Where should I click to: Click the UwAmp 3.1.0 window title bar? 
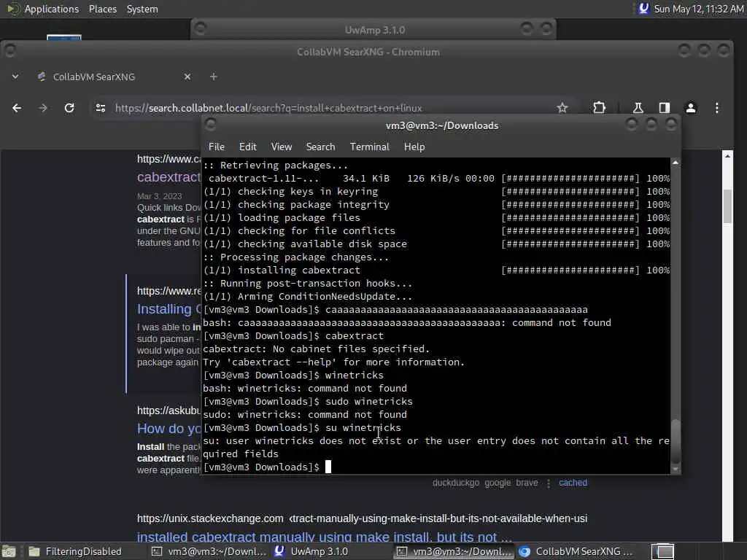click(x=374, y=30)
